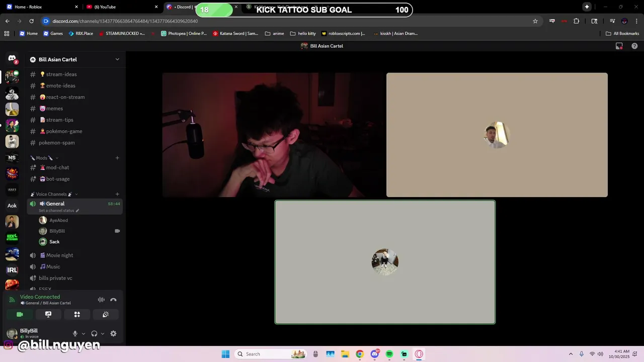The width and height of the screenshot is (644, 362).
Task: Focus the beige participant tile
Action: pos(497,135)
